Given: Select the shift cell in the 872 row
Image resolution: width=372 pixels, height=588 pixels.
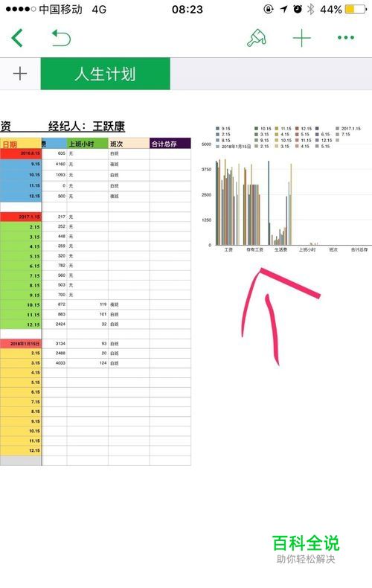Looking at the screenshot, I should click(x=129, y=304).
